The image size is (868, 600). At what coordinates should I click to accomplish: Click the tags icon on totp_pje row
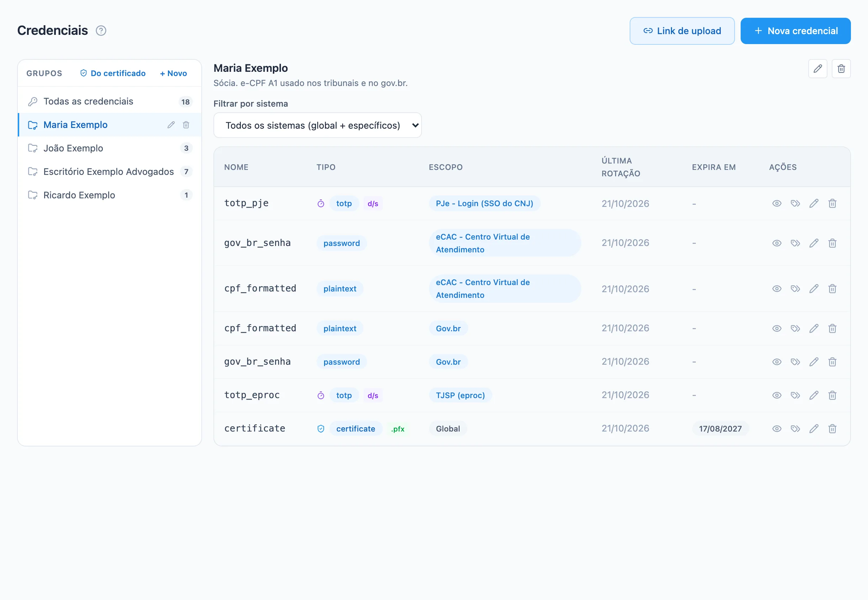795,203
